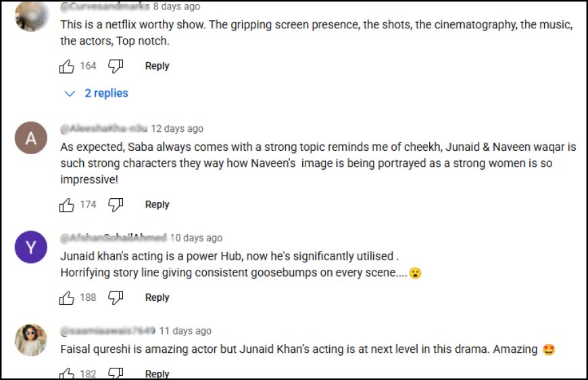Screen dimensions: 588x380
Task: Like the Junaid khan power Hub comment
Action: pyautogui.click(x=67, y=298)
